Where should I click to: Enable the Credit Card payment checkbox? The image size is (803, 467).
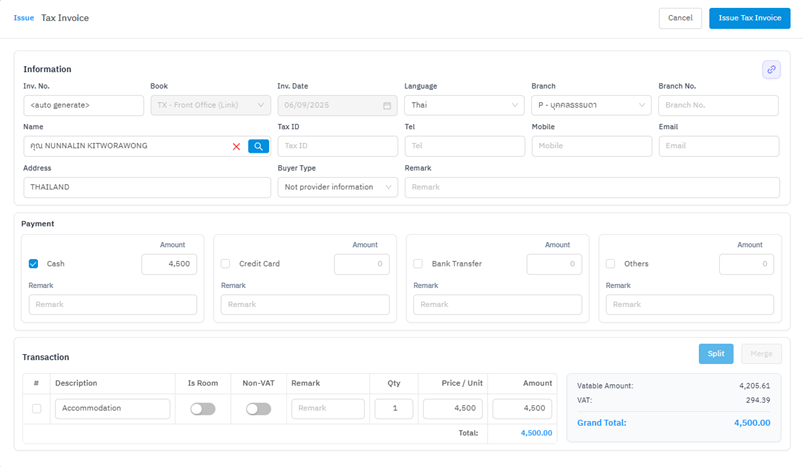click(x=225, y=264)
